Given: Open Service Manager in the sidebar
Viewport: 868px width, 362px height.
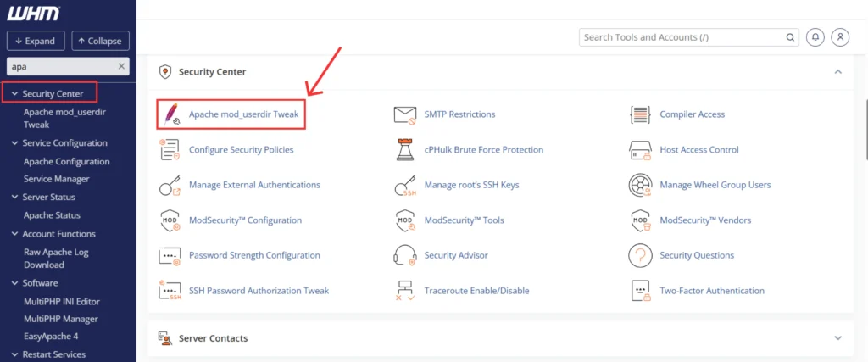Looking at the screenshot, I should 57,179.
